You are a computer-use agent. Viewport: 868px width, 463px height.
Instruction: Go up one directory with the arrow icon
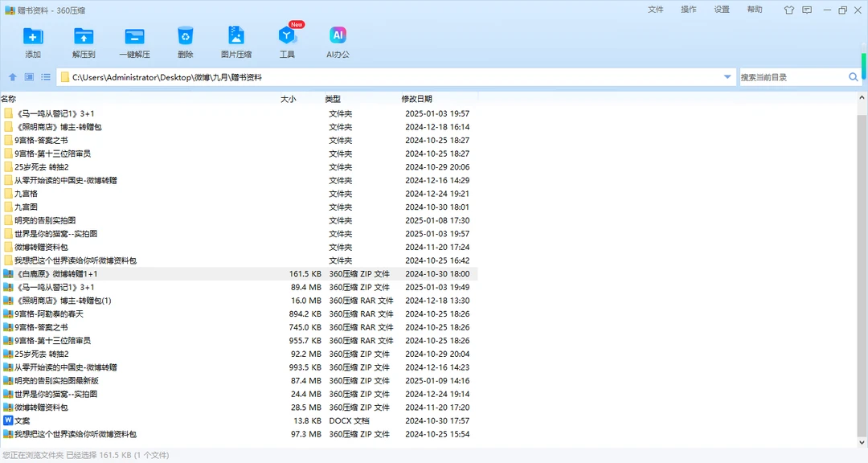(13, 77)
